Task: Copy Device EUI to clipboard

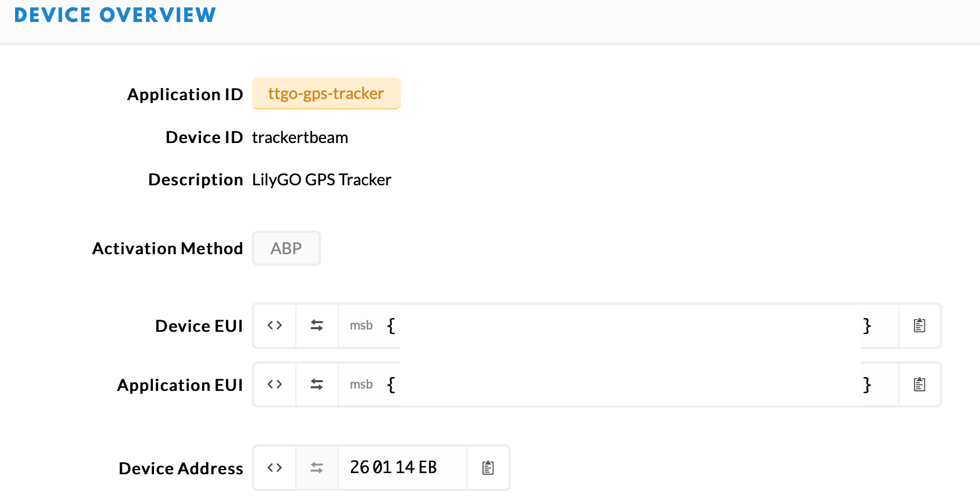Action: [x=919, y=325]
